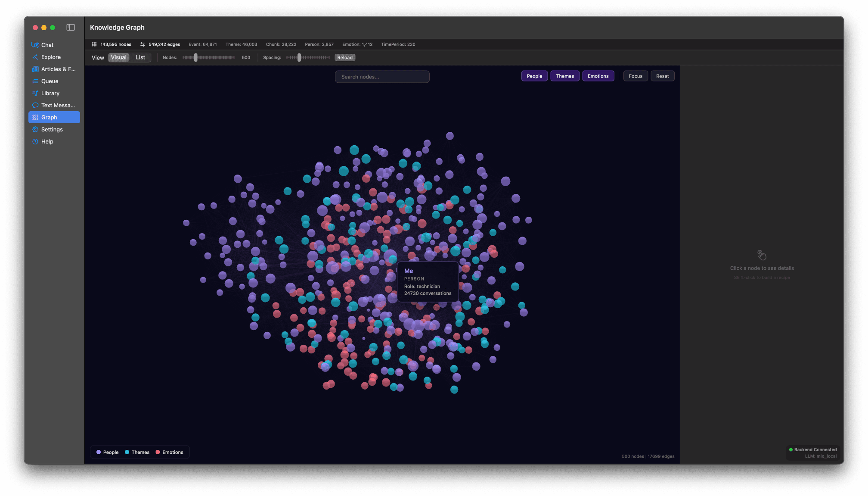Click the 'Emotion: 1,412' stat
Image resolution: width=868 pixels, height=496 pixels.
click(357, 44)
